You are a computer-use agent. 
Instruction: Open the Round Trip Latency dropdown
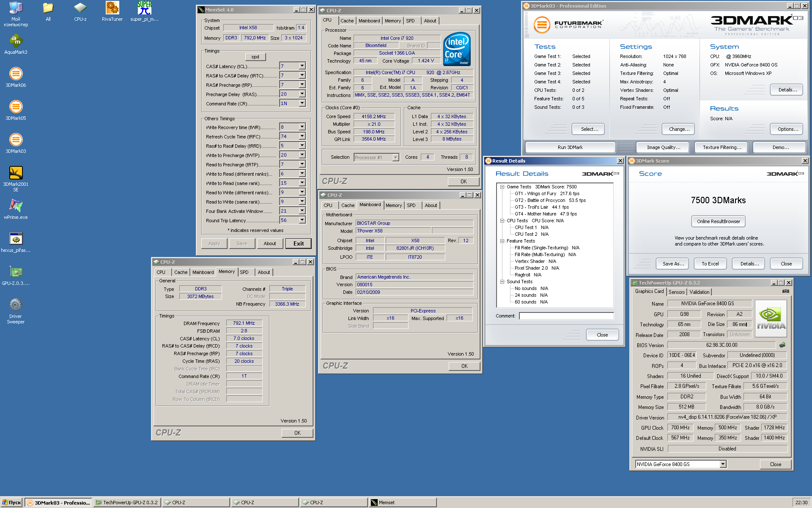(x=302, y=220)
